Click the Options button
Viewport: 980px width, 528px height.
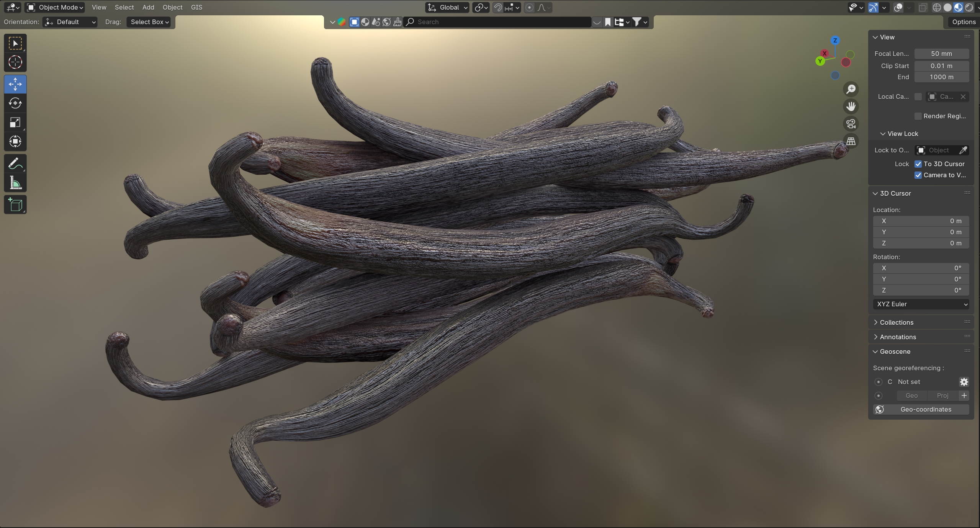(964, 22)
